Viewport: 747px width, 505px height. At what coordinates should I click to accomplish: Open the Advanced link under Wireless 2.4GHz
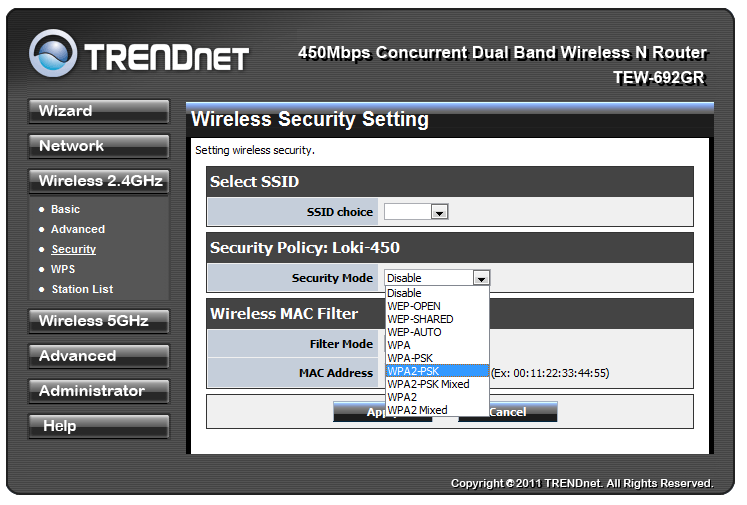[x=78, y=229]
